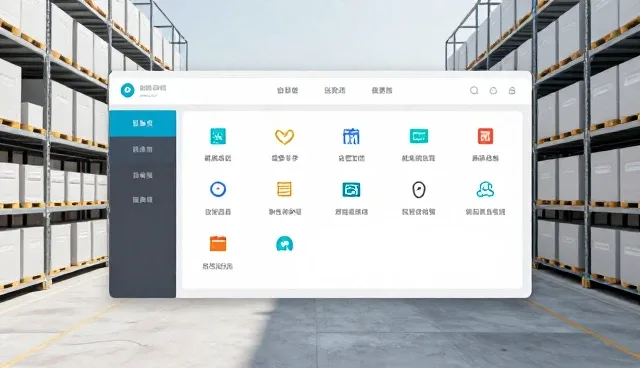The width and height of the screenshot is (640, 368).
Task: Open the teal cloud-shaped outline icon
Action: tap(485, 189)
